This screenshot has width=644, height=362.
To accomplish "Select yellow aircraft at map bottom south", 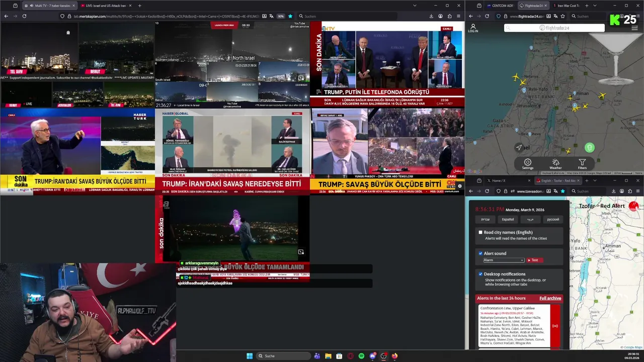I will 569,150.
